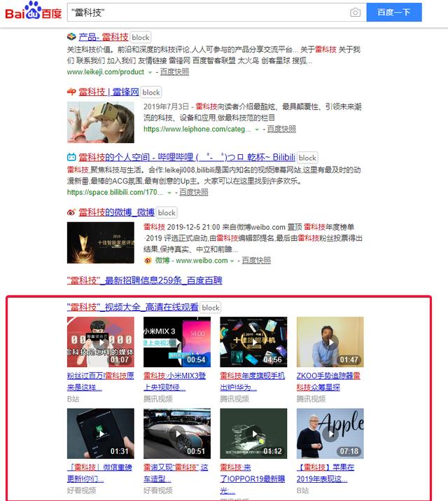
Task: Expand dropdown arrow after www.leikeji.com/product
Action: 150,73
